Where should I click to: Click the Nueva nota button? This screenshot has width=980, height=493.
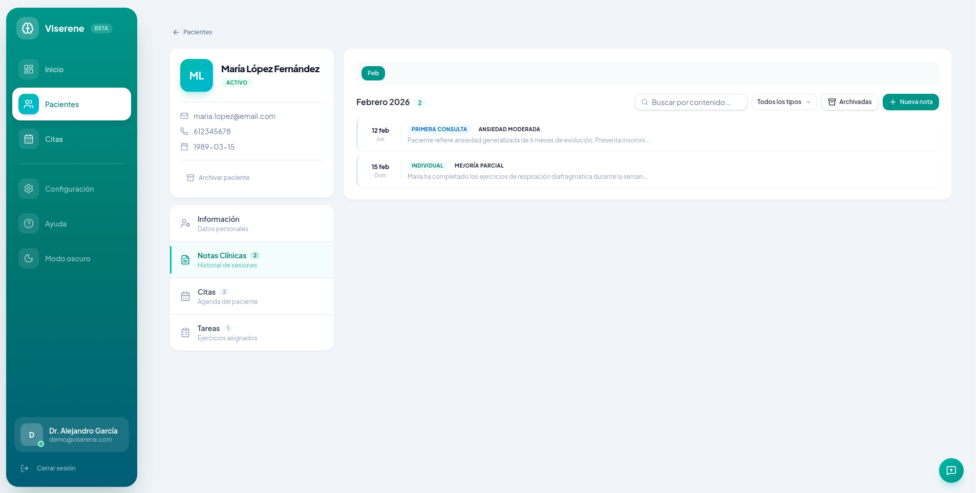tap(910, 102)
